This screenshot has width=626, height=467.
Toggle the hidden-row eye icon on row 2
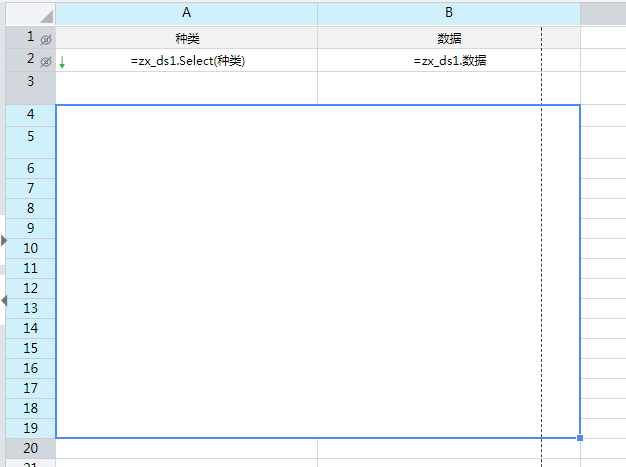45,62
